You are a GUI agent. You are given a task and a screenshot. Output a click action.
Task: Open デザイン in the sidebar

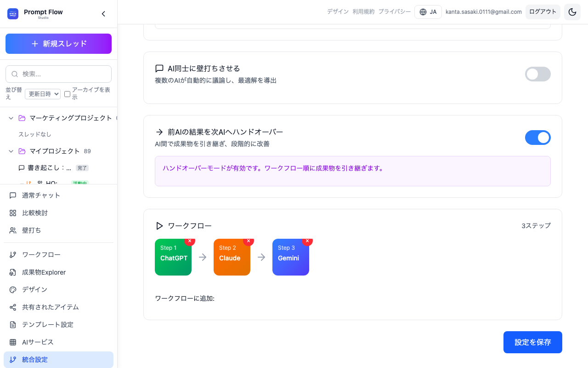point(58,290)
